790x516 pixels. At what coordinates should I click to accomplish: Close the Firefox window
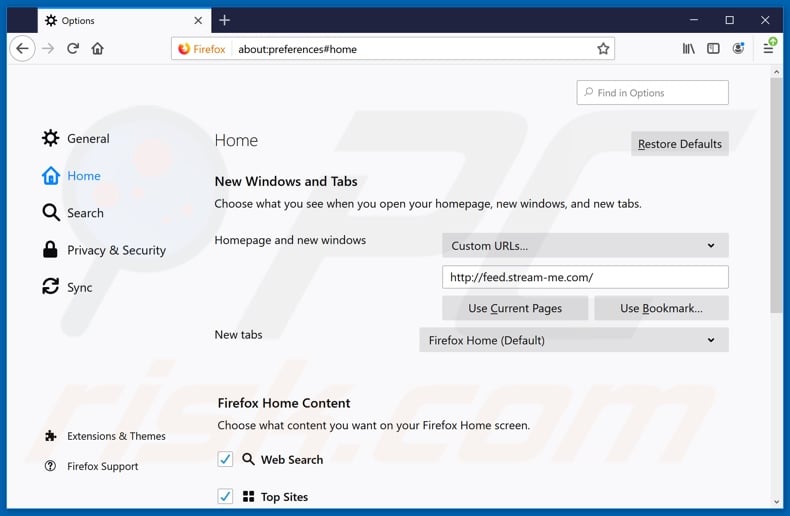pyautogui.click(x=765, y=20)
